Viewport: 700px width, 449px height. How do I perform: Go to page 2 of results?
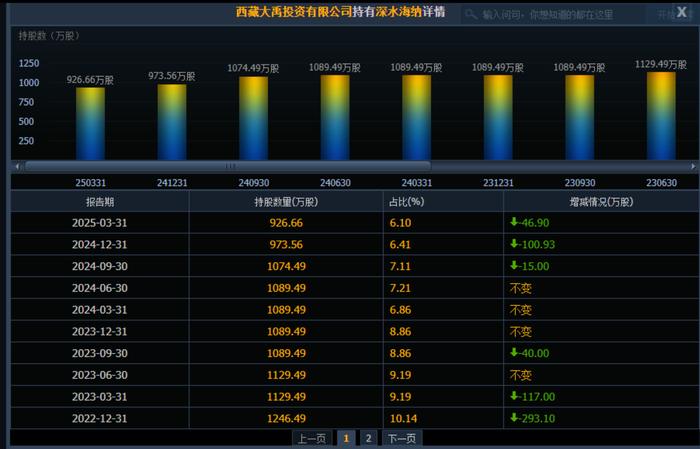[368, 438]
